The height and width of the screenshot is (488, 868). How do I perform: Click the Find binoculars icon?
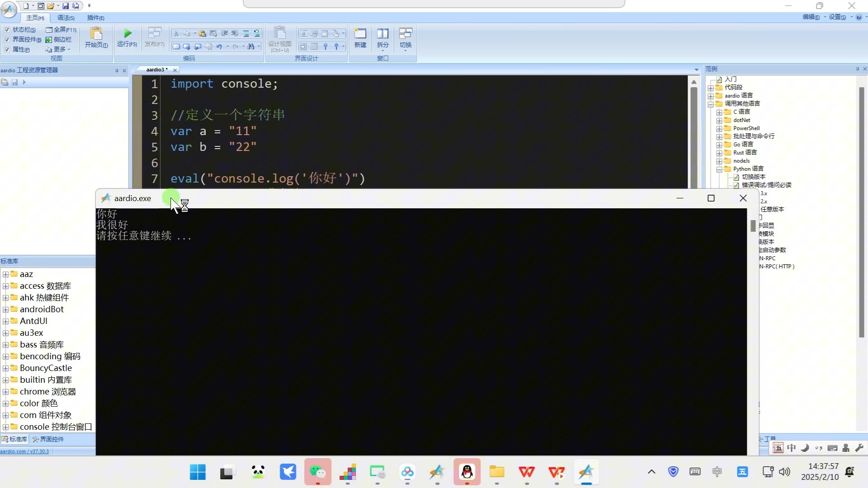(251, 47)
